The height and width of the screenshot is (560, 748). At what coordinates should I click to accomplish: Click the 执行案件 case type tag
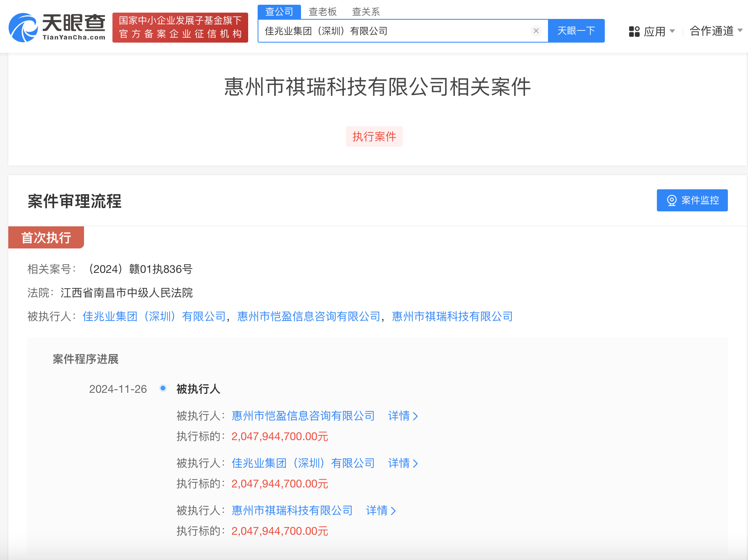click(x=374, y=136)
